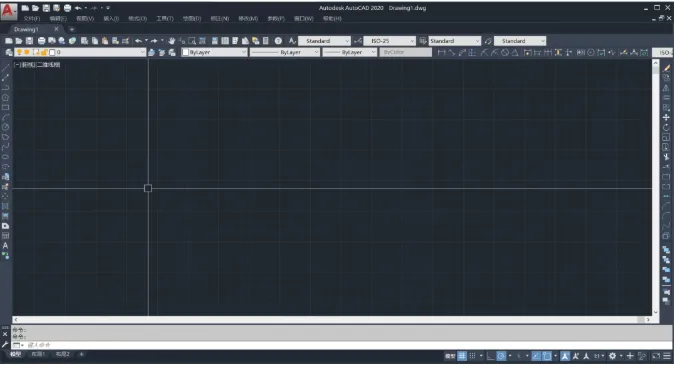Image resolution: width=674 pixels, height=368 pixels.
Task: Toggle Snap mode in the status bar
Action: (472, 356)
